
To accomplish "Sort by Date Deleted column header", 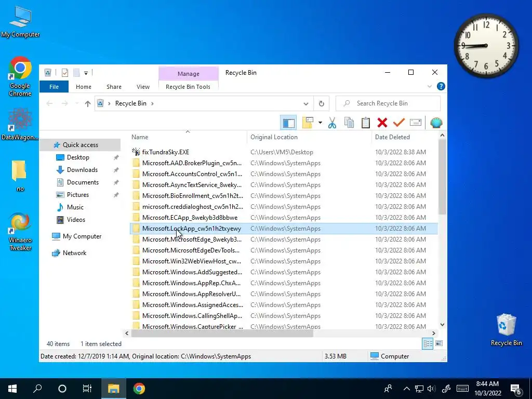I will click(x=405, y=137).
